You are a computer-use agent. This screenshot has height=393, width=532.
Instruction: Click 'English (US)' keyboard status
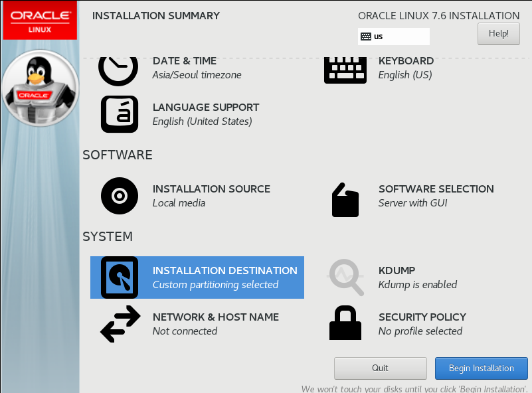click(x=405, y=75)
